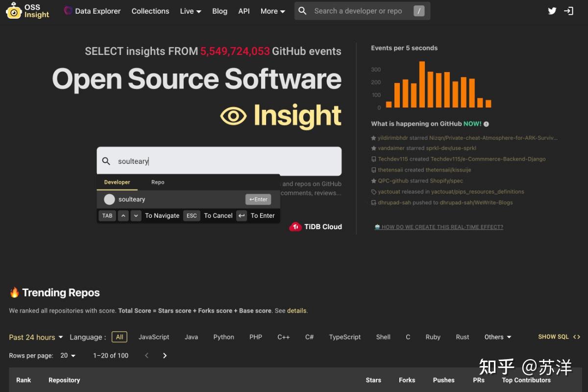
Task: Go to the next page of trending repos
Action: (x=165, y=355)
